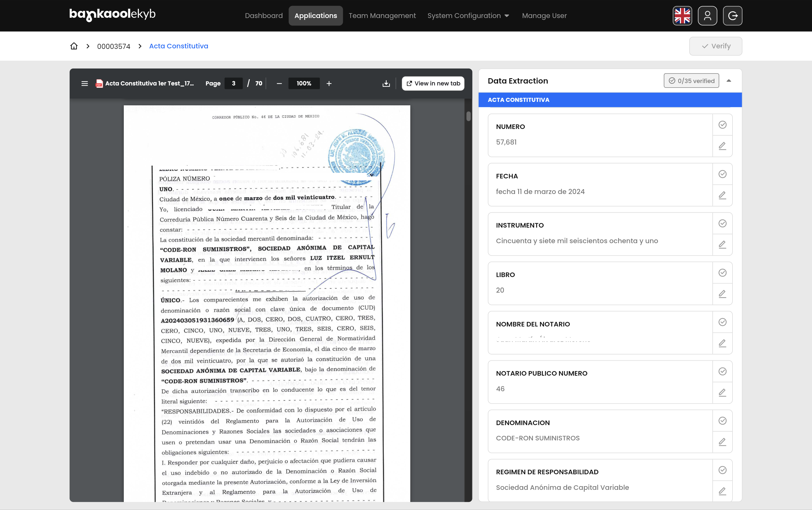Click the Verify button
This screenshot has width=812, height=510.
tap(716, 46)
